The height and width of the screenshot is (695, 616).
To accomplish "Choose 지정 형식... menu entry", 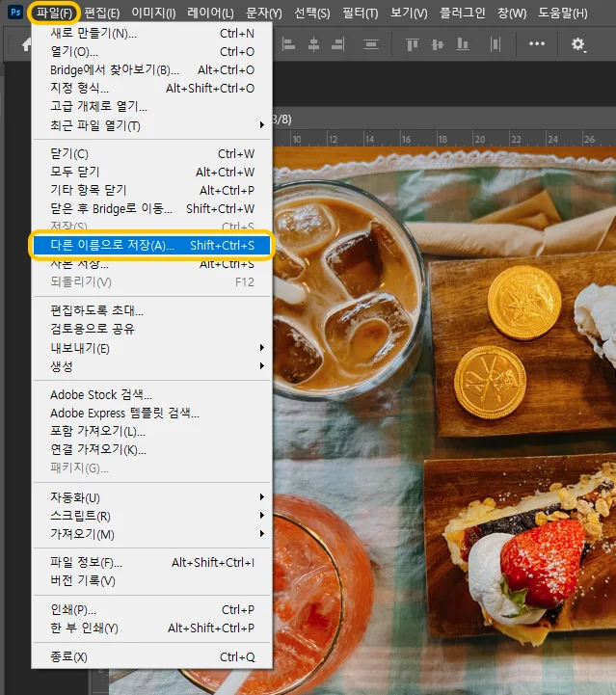I will [152, 89].
